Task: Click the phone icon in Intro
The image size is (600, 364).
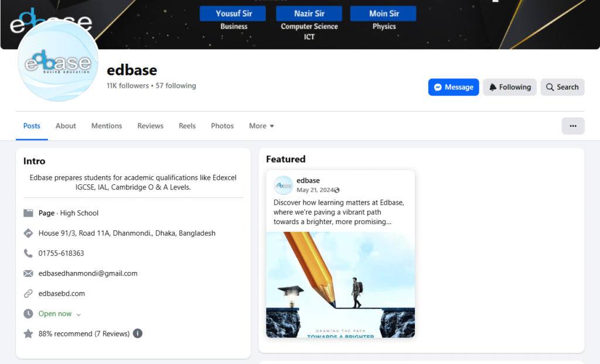Action: pos(28,253)
